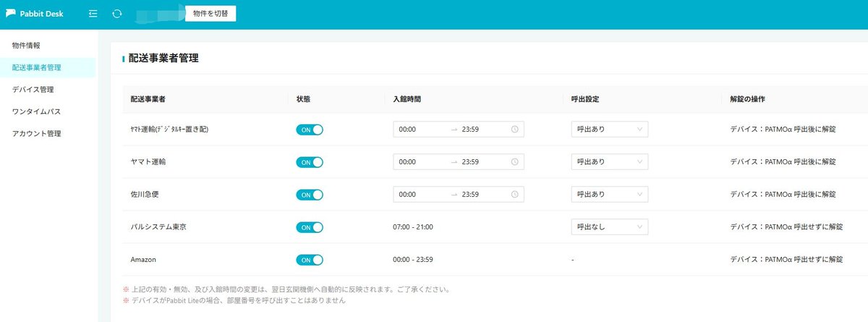Click the refresh icon in the top bar
The image size is (868, 322).
click(x=117, y=14)
